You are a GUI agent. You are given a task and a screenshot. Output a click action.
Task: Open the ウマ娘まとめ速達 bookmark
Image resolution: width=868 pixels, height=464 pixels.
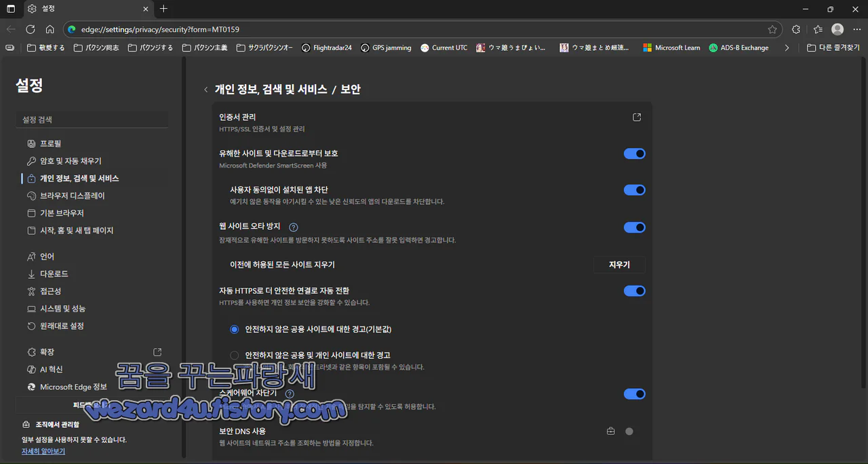coord(594,47)
